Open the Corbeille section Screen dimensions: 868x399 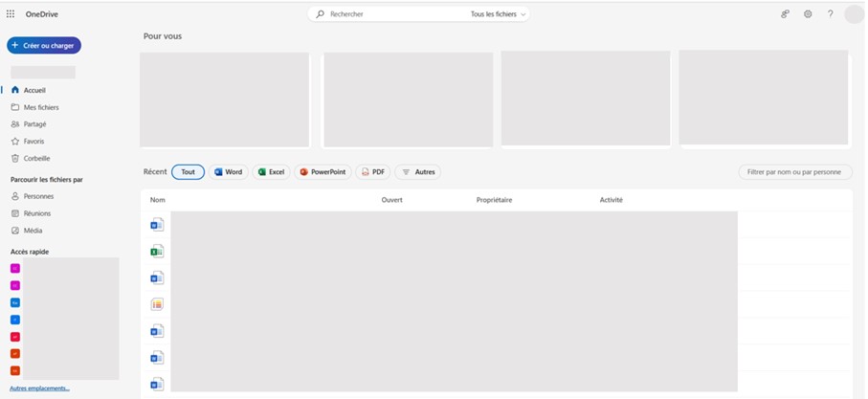click(36, 158)
